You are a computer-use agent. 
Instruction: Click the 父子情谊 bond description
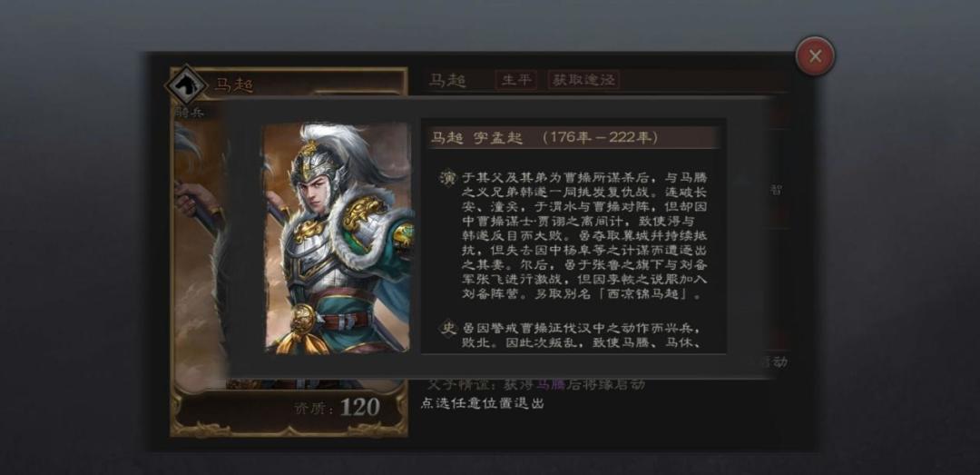point(537,384)
